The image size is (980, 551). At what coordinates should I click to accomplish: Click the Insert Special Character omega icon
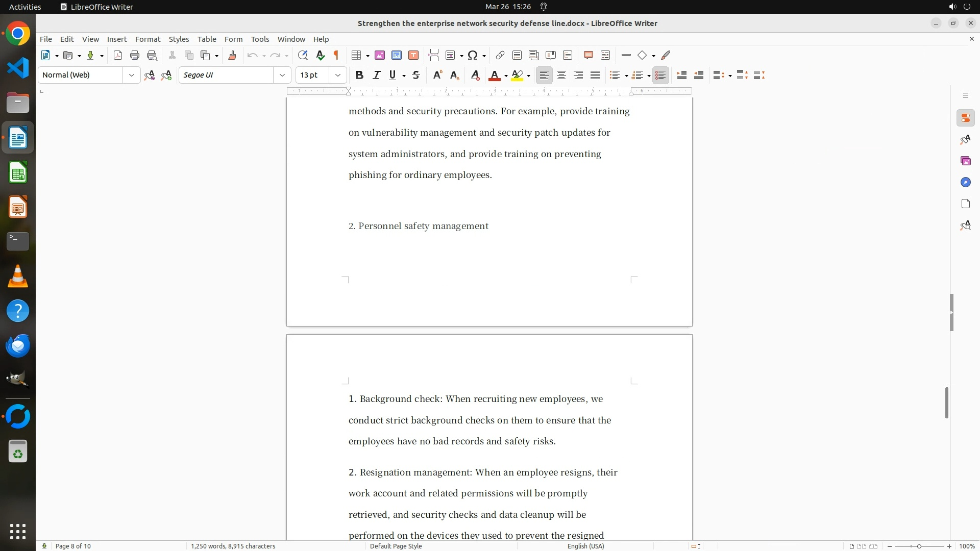473,56
